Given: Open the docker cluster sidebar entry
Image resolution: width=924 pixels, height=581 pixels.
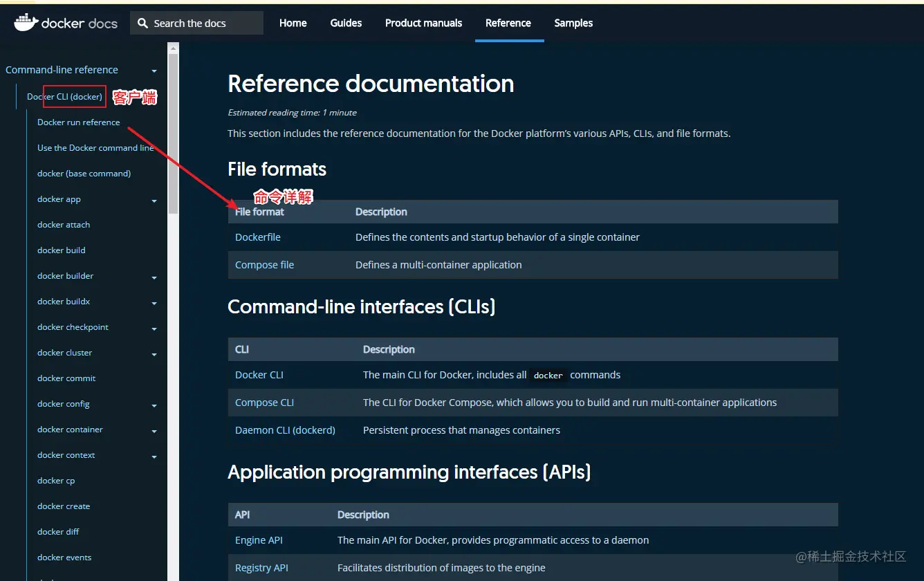Looking at the screenshot, I should coord(64,353).
